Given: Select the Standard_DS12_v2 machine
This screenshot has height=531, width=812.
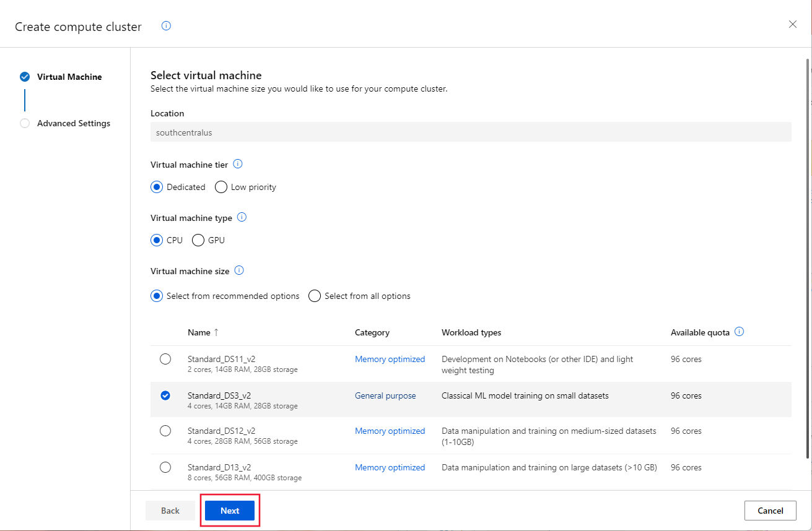Looking at the screenshot, I should [165, 431].
